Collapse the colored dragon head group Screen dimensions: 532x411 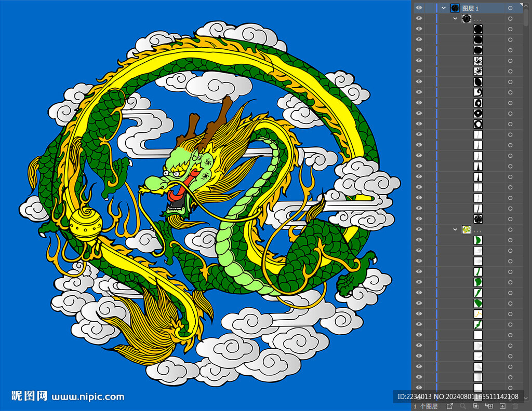click(x=455, y=229)
